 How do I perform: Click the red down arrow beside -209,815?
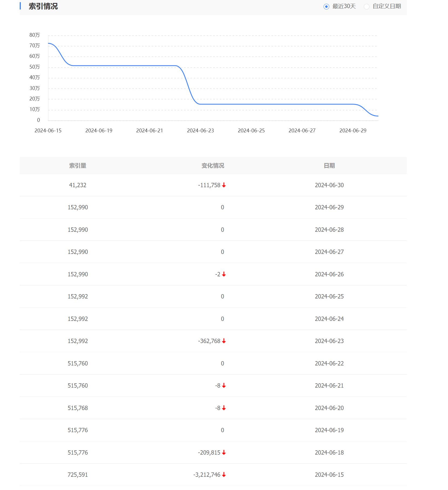pos(224,452)
